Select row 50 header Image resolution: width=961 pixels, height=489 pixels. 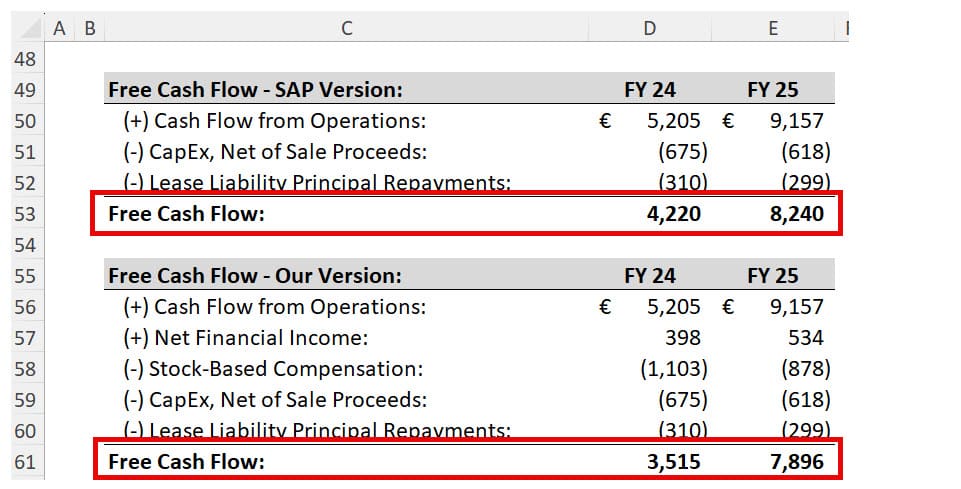[28, 121]
